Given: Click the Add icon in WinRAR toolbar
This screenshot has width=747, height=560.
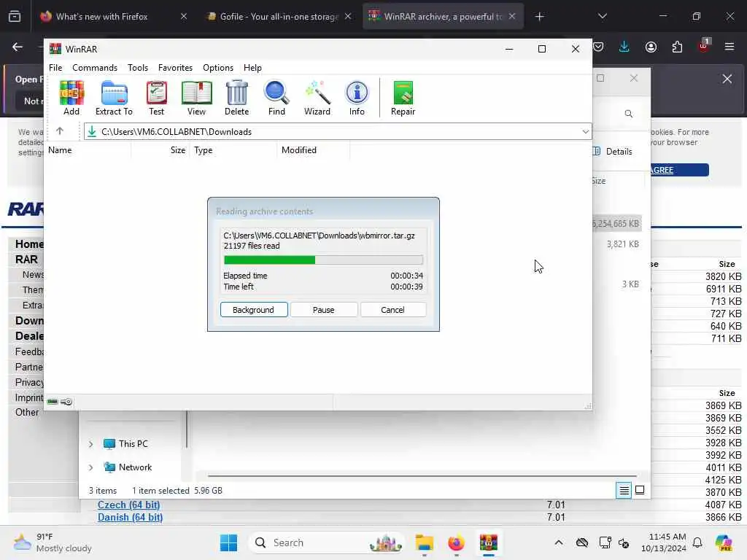Looking at the screenshot, I should [x=71, y=98].
